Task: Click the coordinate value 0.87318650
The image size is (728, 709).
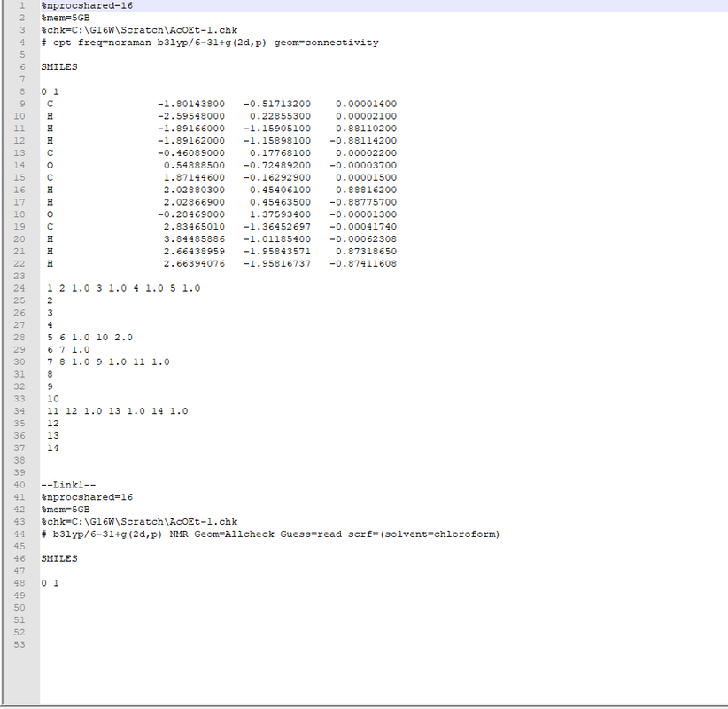Action: click(367, 252)
